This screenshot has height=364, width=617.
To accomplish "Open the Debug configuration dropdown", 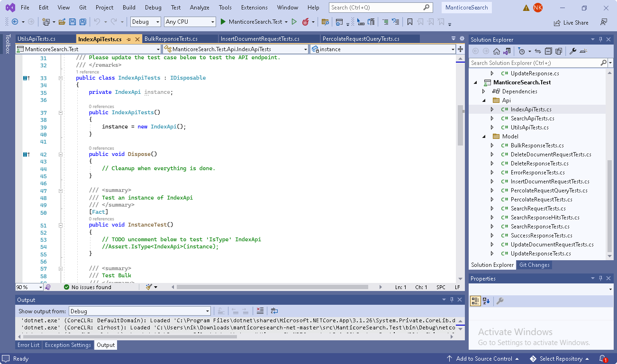I will pyautogui.click(x=145, y=21).
